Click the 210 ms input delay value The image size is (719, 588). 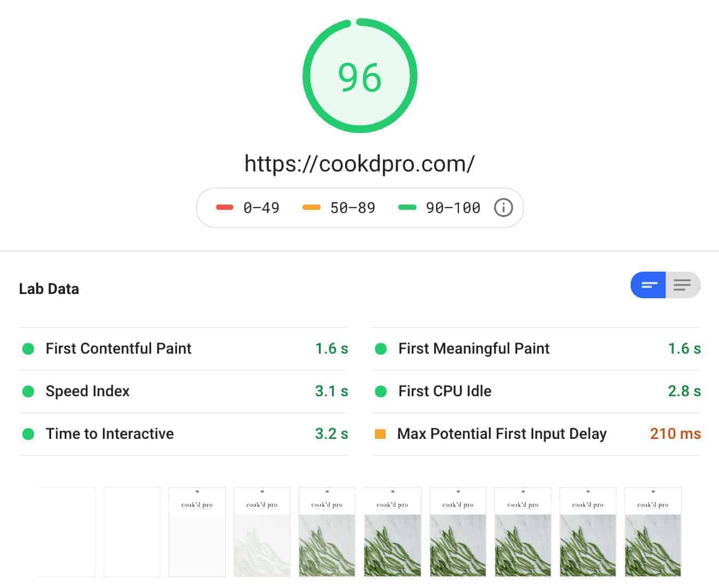pos(675,434)
